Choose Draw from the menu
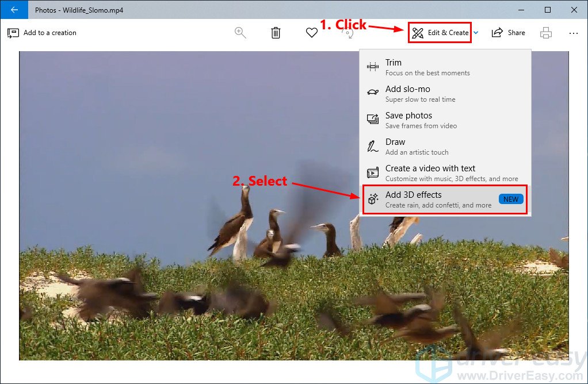Screen dimensions: 588x384 click(x=445, y=147)
